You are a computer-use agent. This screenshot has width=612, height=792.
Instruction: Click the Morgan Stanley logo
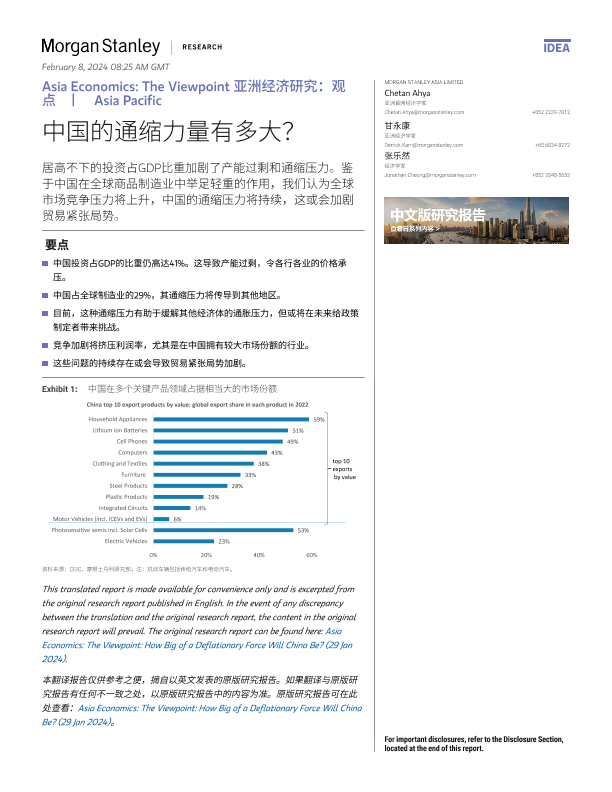pyautogui.click(x=100, y=46)
